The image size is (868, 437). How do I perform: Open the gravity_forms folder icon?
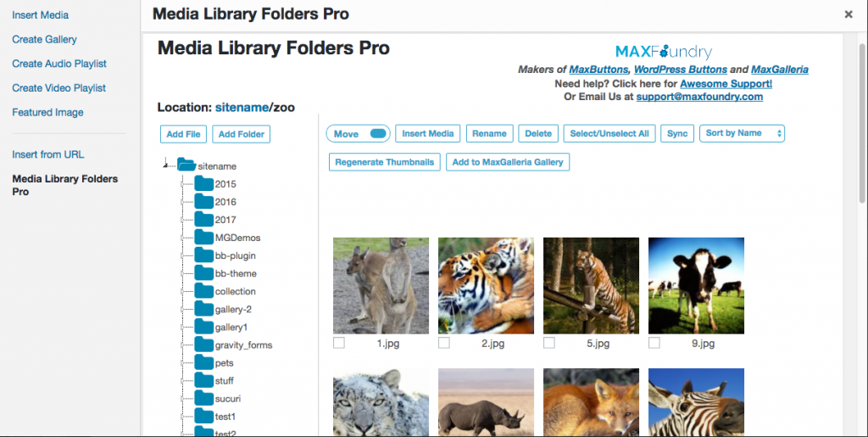click(204, 345)
